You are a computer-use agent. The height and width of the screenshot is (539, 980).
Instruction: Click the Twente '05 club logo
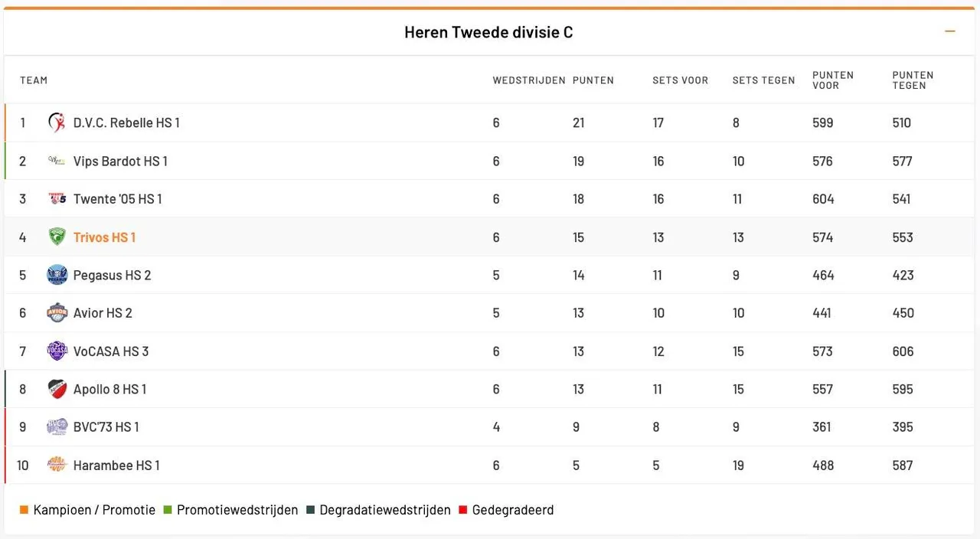57,198
